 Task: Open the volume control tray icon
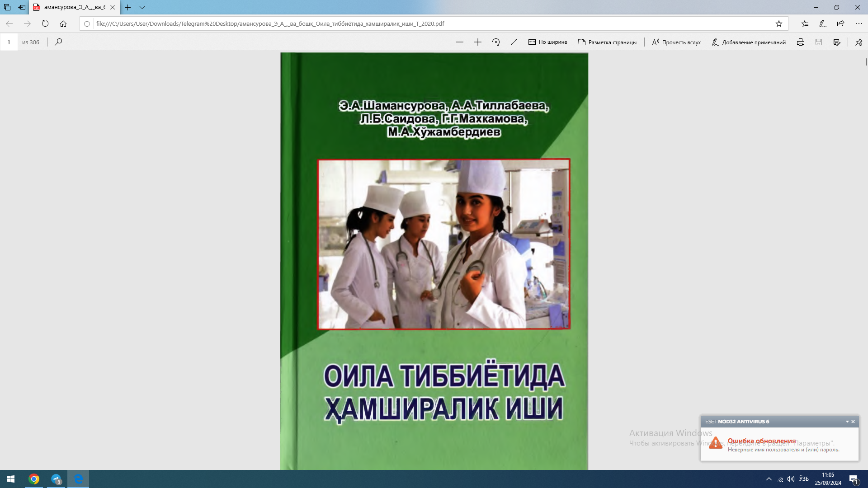coord(791,479)
